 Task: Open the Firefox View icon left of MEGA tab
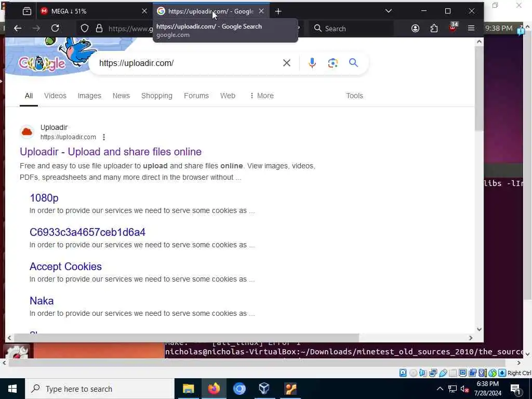tap(27, 11)
